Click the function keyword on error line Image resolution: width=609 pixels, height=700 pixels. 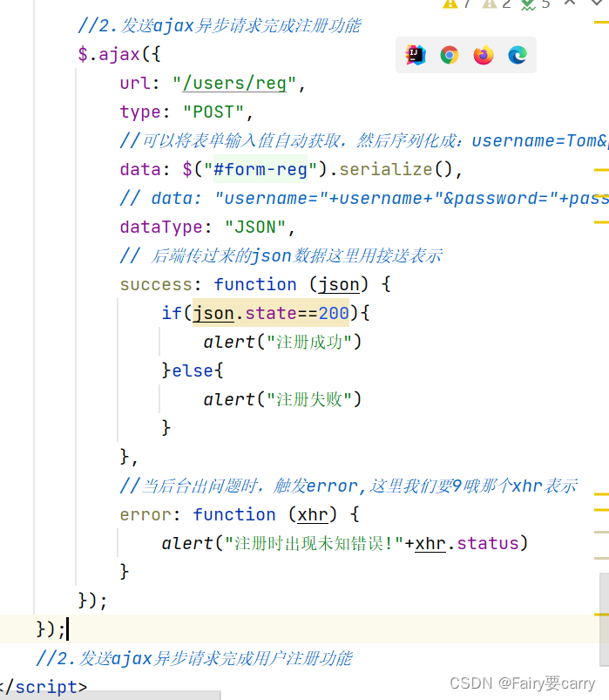pos(234,514)
